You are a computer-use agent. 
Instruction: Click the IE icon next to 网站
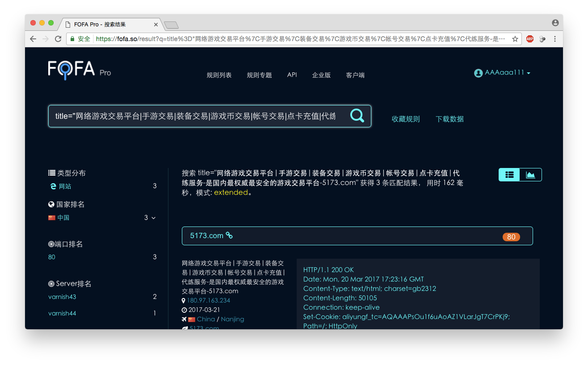[x=53, y=186]
